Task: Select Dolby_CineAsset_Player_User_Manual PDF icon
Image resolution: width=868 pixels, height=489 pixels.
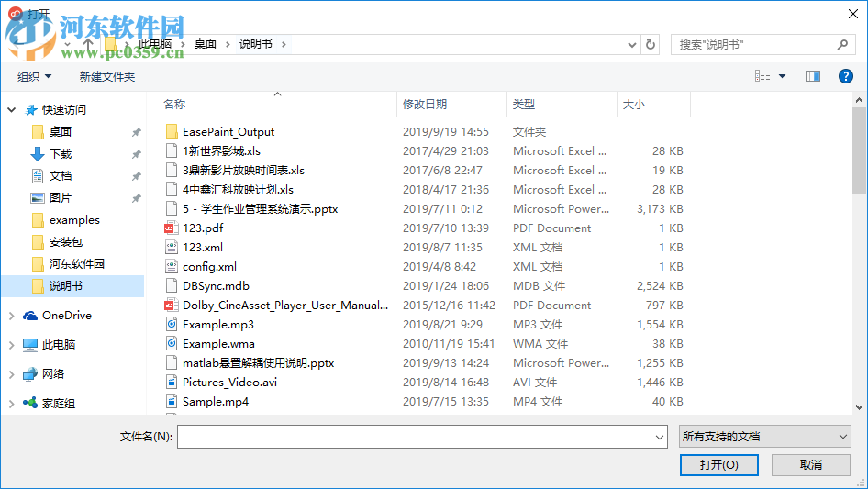Action: click(x=172, y=306)
